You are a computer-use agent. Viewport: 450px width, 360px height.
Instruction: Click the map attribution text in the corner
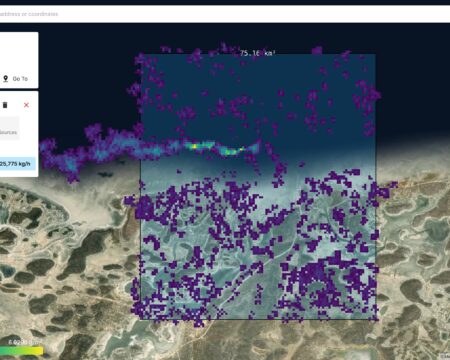445,356
